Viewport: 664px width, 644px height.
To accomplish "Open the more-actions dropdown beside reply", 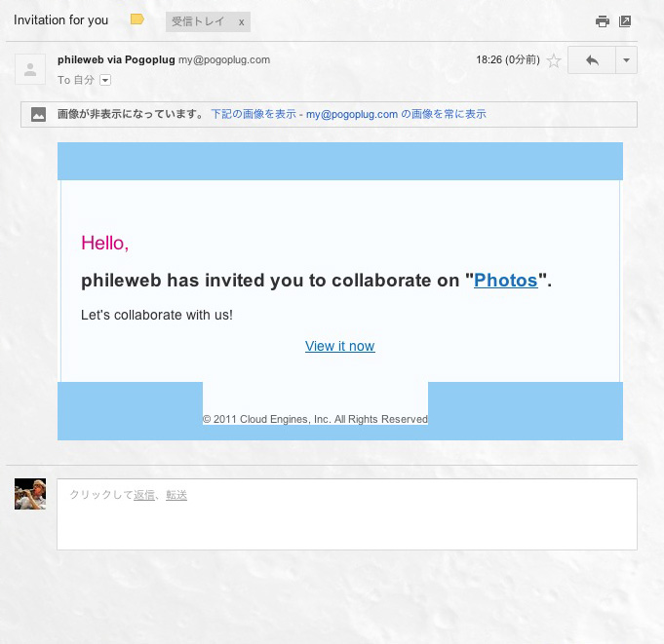I will pyautogui.click(x=626, y=60).
